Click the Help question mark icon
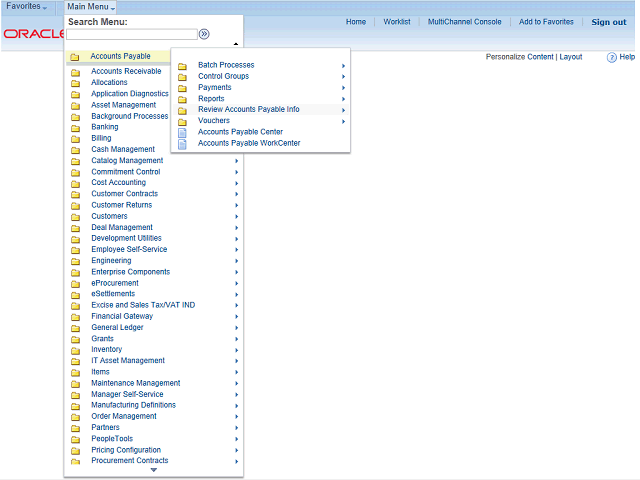This screenshot has width=640, height=480. [x=612, y=58]
